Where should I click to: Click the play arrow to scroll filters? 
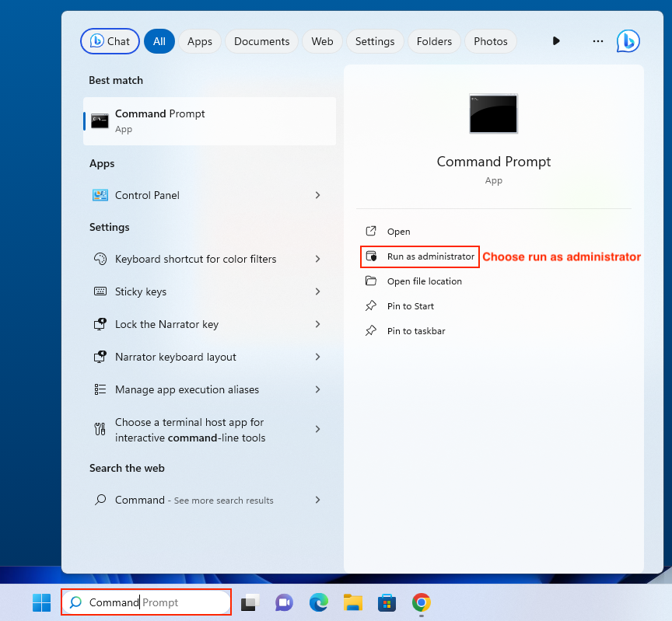tap(556, 41)
